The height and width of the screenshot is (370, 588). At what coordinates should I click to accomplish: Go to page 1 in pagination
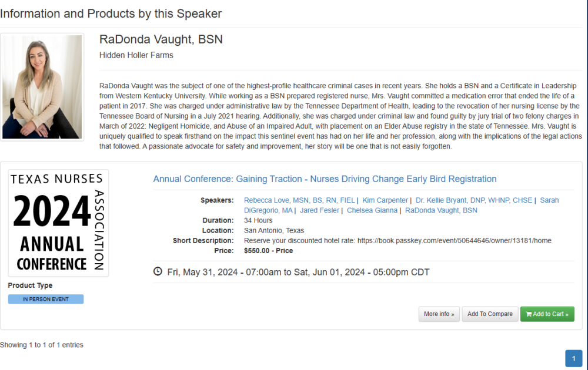573,358
